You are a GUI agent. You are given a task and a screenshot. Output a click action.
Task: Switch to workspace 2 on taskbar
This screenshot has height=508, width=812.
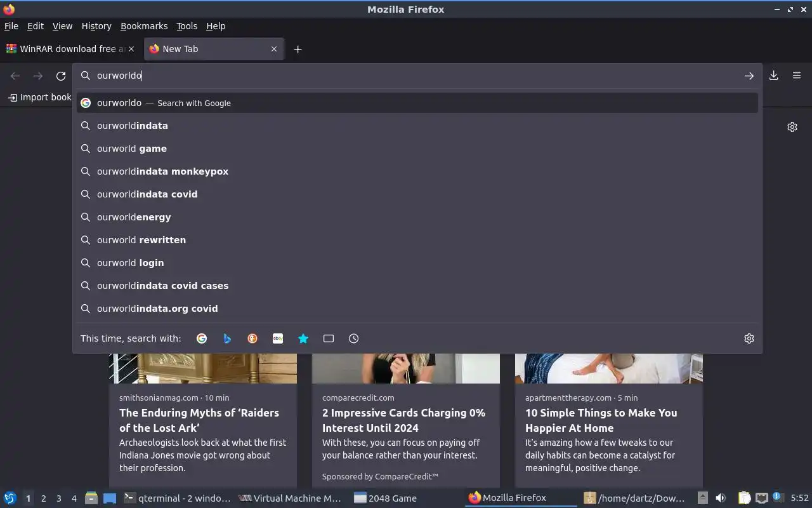click(x=43, y=498)
